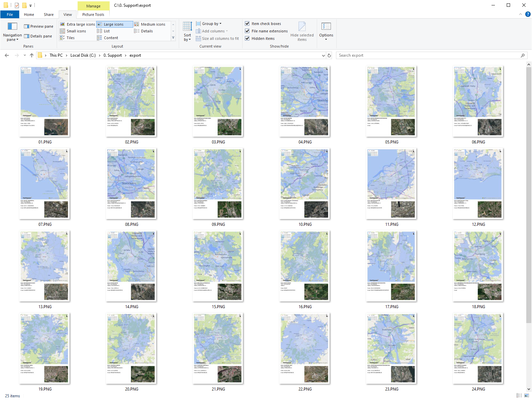Open the File menu
This screenshot has height=400, width=532.
pyautogui.click(x=10, y=15)
